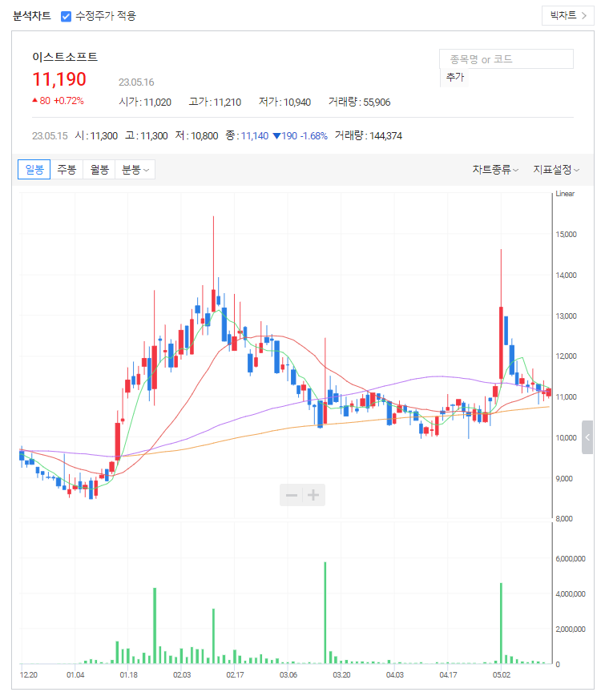Click the 저가: 10,940 low price text
605x700 pixels.
pyautogui.click(x=284, y=103)
